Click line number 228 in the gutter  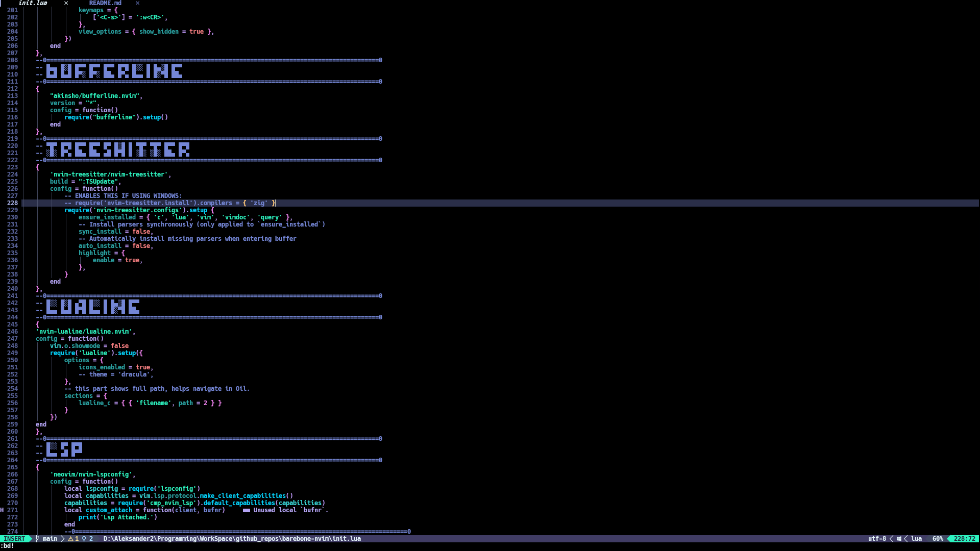coord(12,203)
